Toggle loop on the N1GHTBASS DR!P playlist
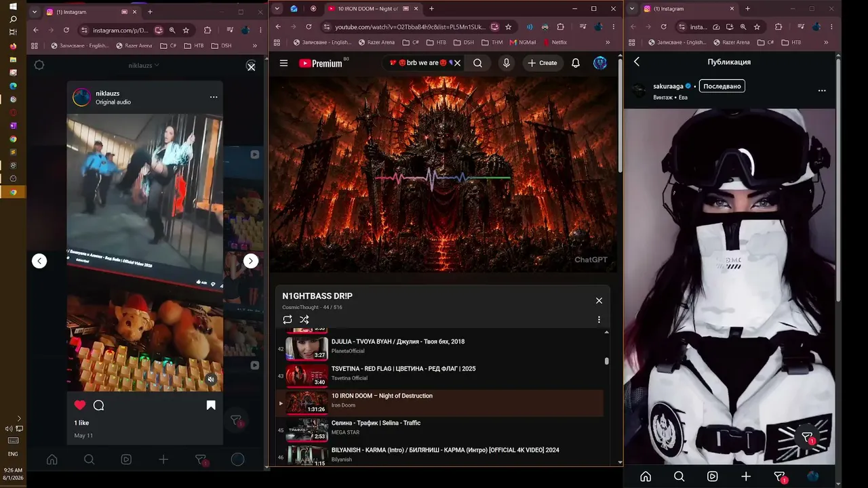 pyautogui.click(x=288, y=320)
